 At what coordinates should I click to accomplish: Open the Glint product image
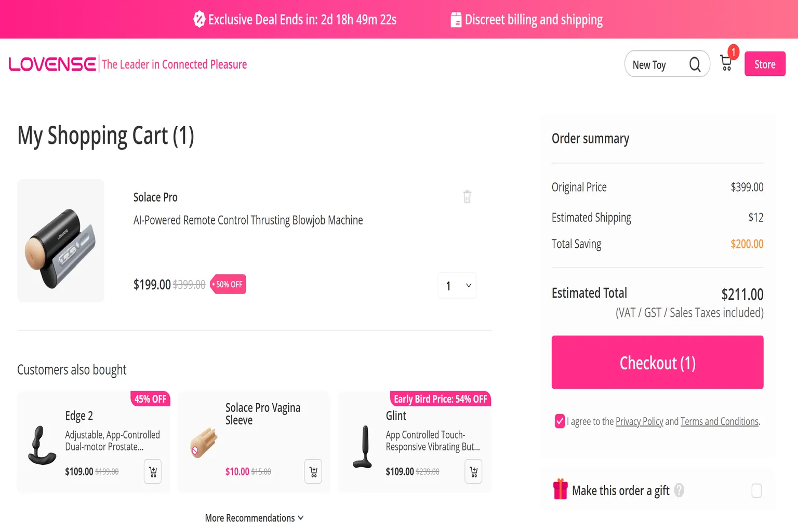363,447
